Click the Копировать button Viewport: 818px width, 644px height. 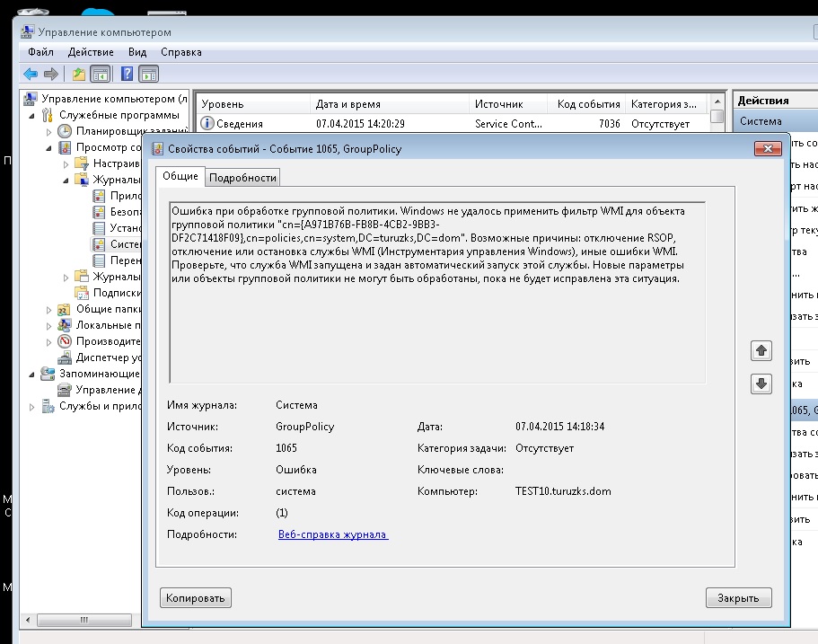click(196, 598)
